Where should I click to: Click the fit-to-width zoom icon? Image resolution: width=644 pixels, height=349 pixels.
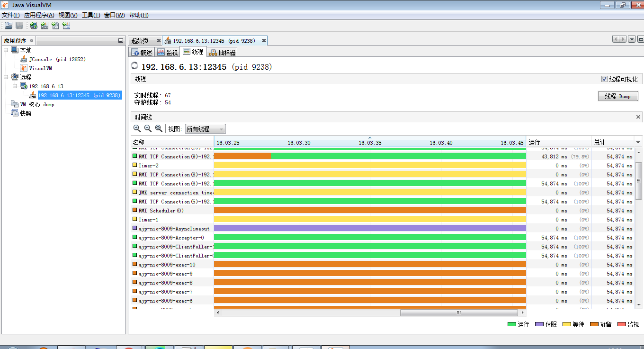[x=159, y=129]
